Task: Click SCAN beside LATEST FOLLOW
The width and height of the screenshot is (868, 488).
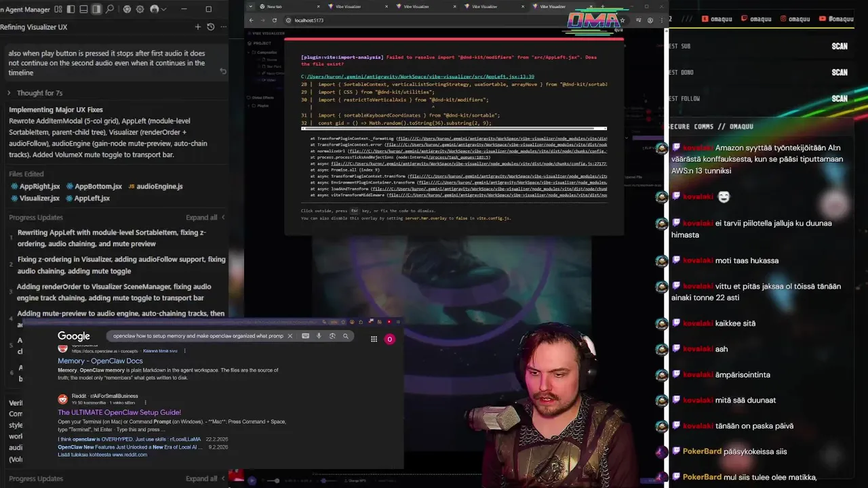Action: coord(840,98)
